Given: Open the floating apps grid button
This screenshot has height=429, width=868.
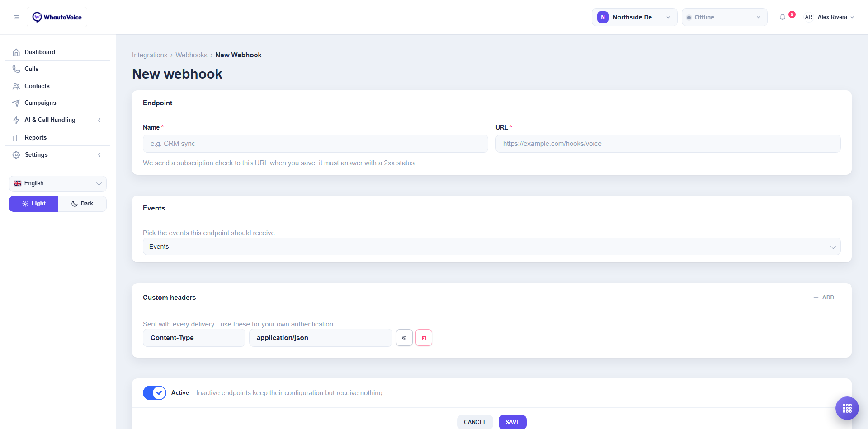Looking at the screenshot, I should coord(847,408).
